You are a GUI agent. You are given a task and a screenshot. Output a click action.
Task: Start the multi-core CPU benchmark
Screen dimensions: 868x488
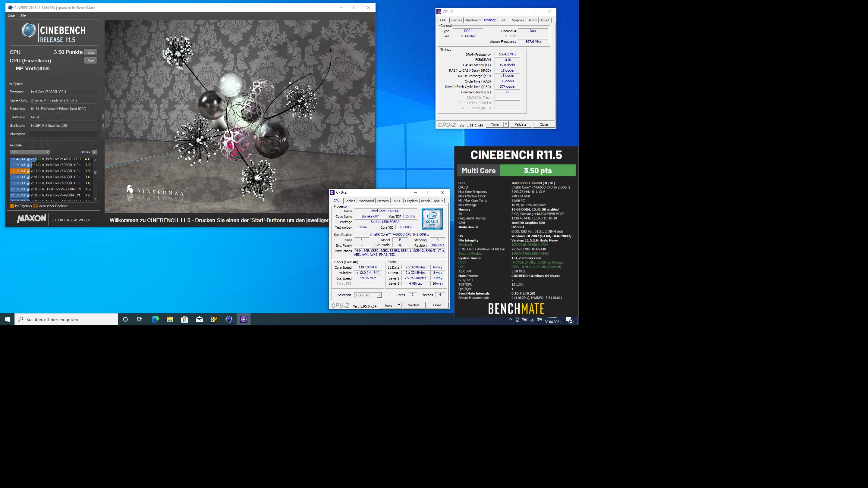[91, 52]
